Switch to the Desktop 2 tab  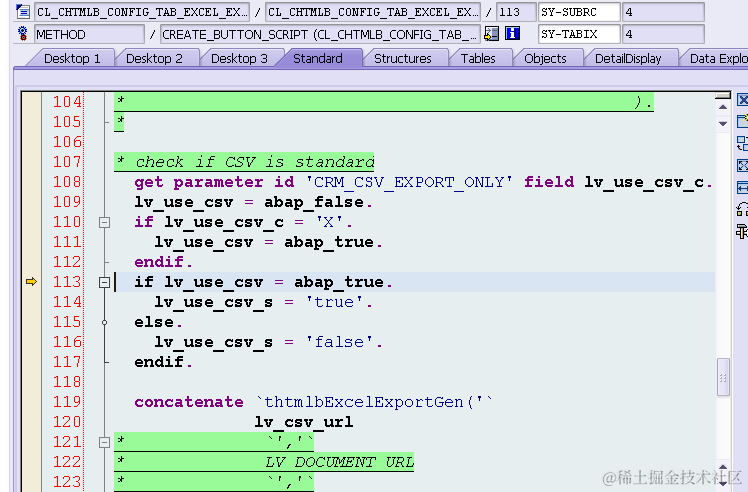tap(154, 58)
